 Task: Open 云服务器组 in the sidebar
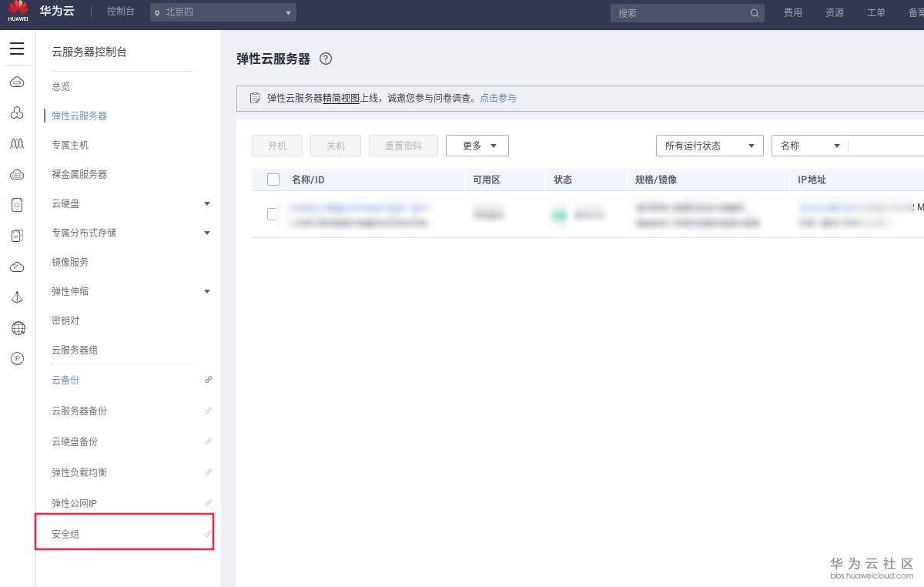click(75, 350)
